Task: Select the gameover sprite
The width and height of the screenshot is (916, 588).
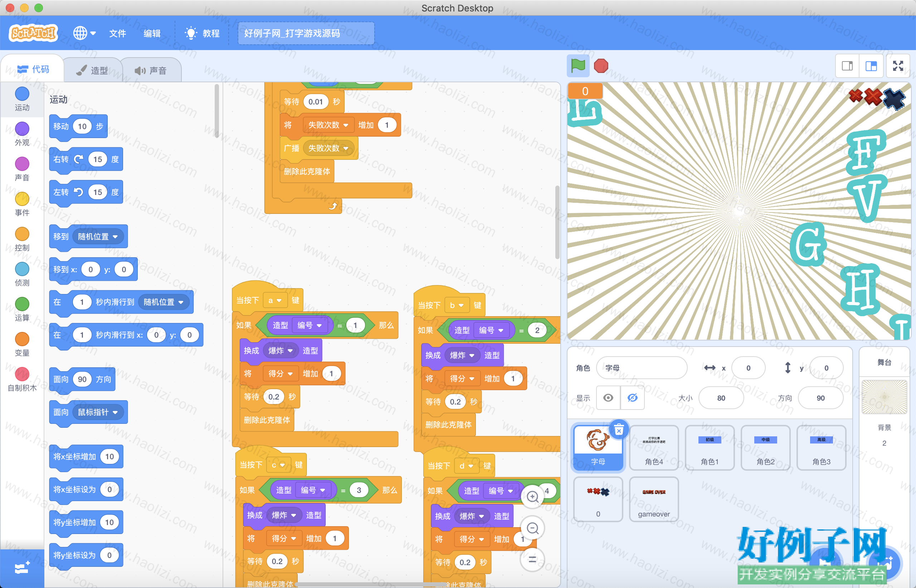Action: (654, 499)
